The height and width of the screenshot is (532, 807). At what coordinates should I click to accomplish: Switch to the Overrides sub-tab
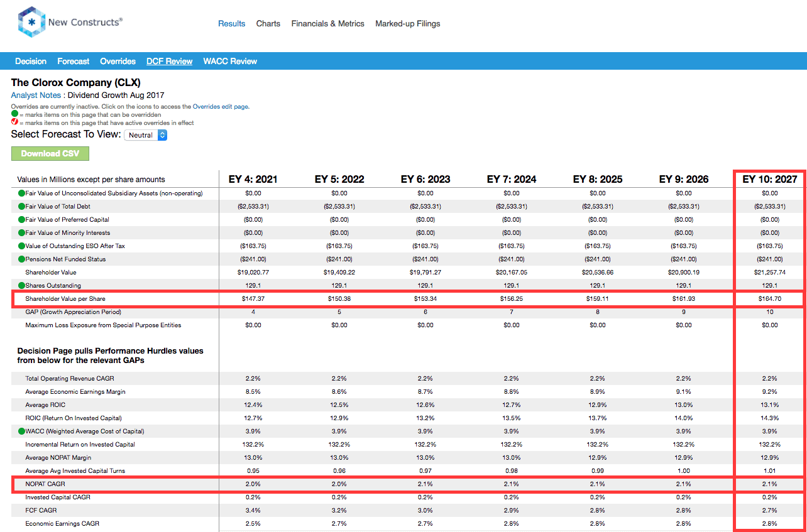pyautogui.click(x=118, y=62)
